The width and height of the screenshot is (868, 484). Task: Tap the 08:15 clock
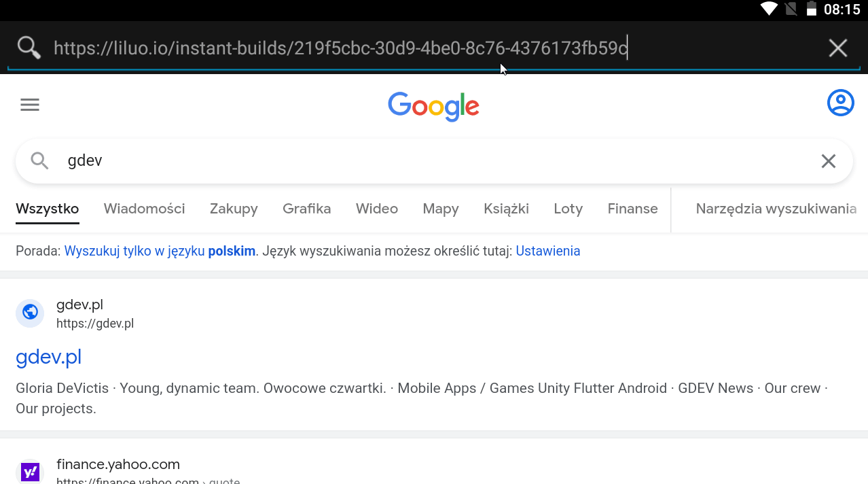pos(842,10)
